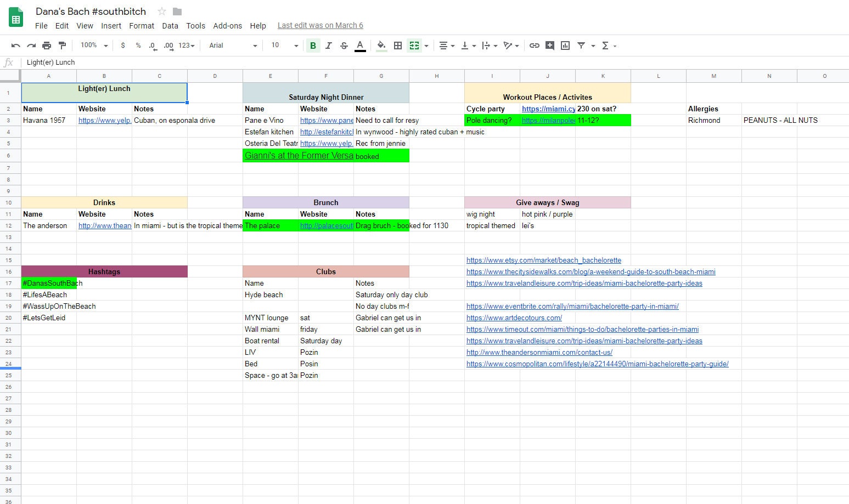Click the Google Sheets home icon

click(16, 18)
